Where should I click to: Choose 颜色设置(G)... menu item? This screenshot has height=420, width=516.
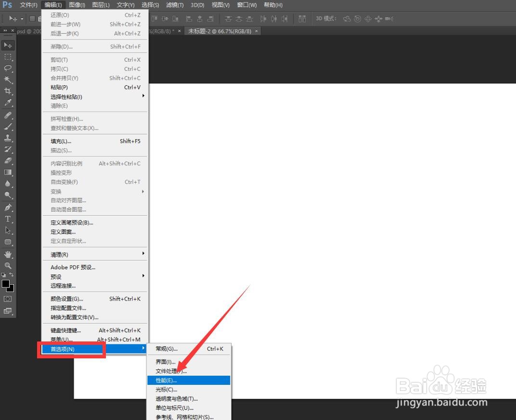[95, 299]
